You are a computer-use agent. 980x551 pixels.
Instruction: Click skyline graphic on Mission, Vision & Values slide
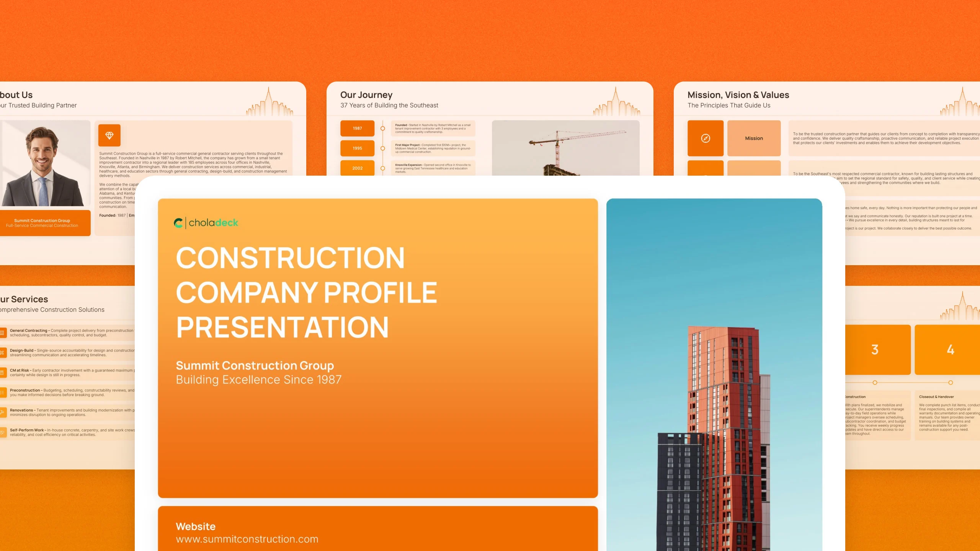pos(960,101)
